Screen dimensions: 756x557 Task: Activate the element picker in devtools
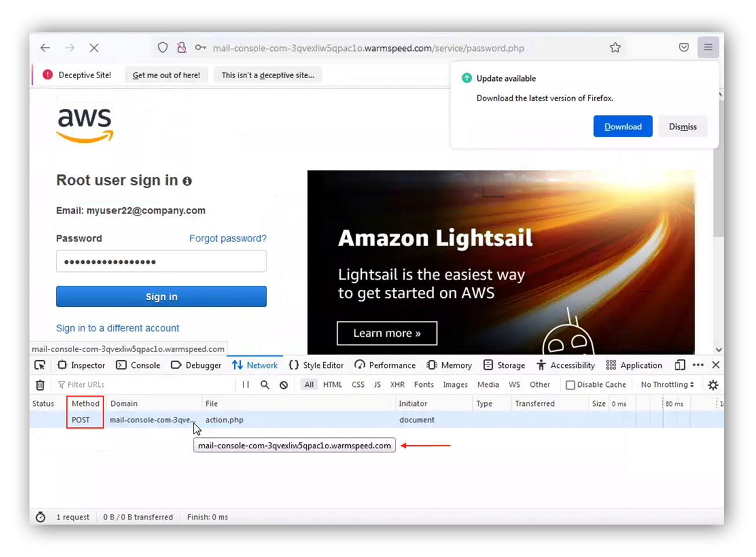click(x=40, y=365)
